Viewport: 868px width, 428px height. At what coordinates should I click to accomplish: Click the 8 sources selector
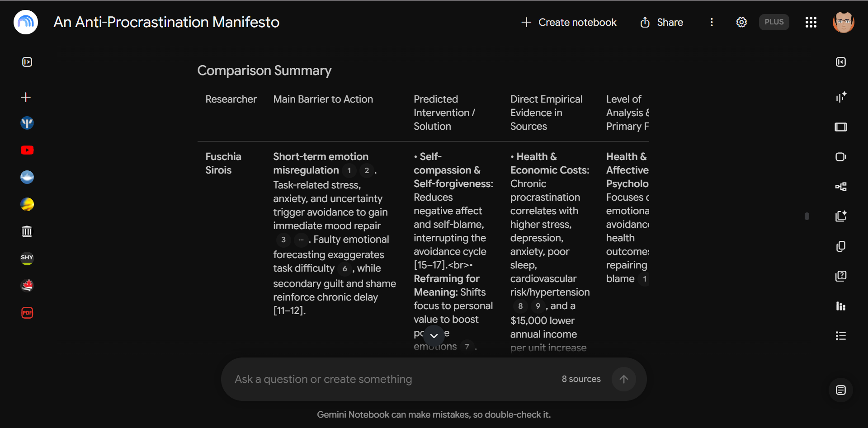pos(581,379)
